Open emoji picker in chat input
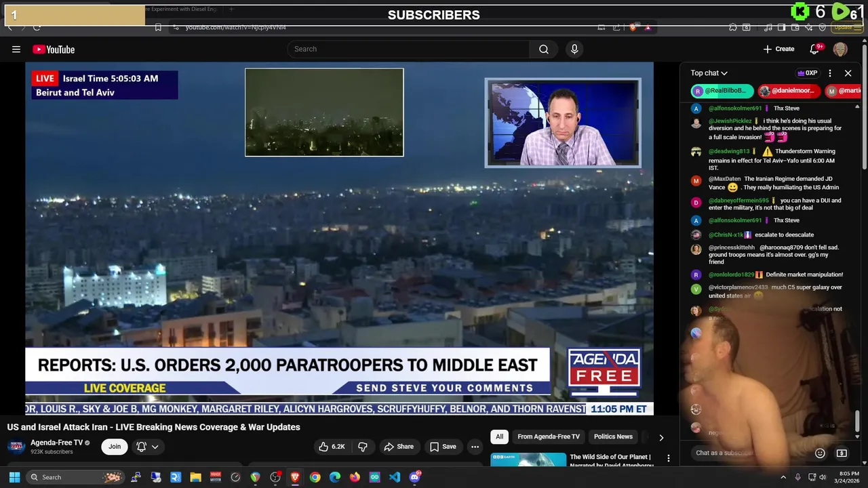868x488 pixels. [820, 453]
